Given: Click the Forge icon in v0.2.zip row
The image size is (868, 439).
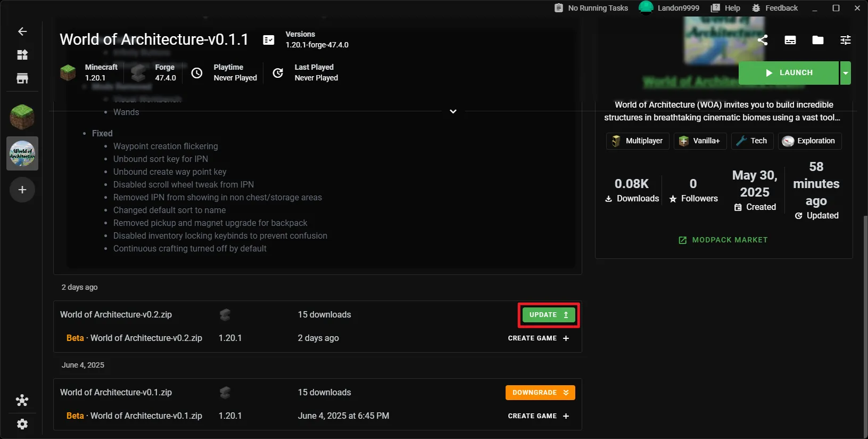Looking at the screenshot, I should click(x=225, y=315).
